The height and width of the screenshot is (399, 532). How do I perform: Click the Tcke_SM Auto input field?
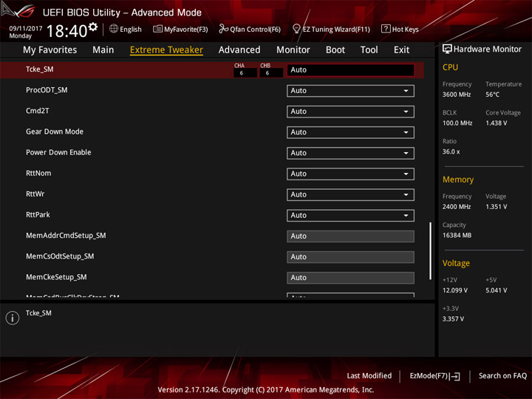pyautogui.click(x=350, y=70)
